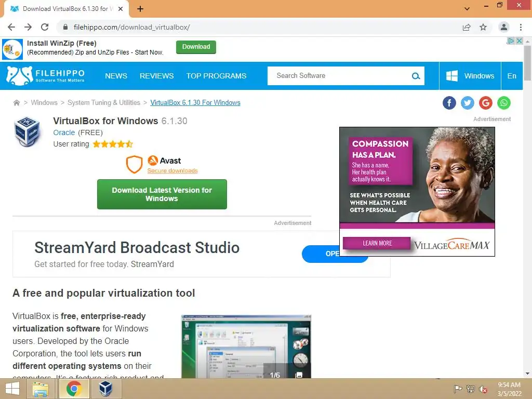532x399 pixels.
Task: Click the green WinZip Download button
Action: point(196,47)
